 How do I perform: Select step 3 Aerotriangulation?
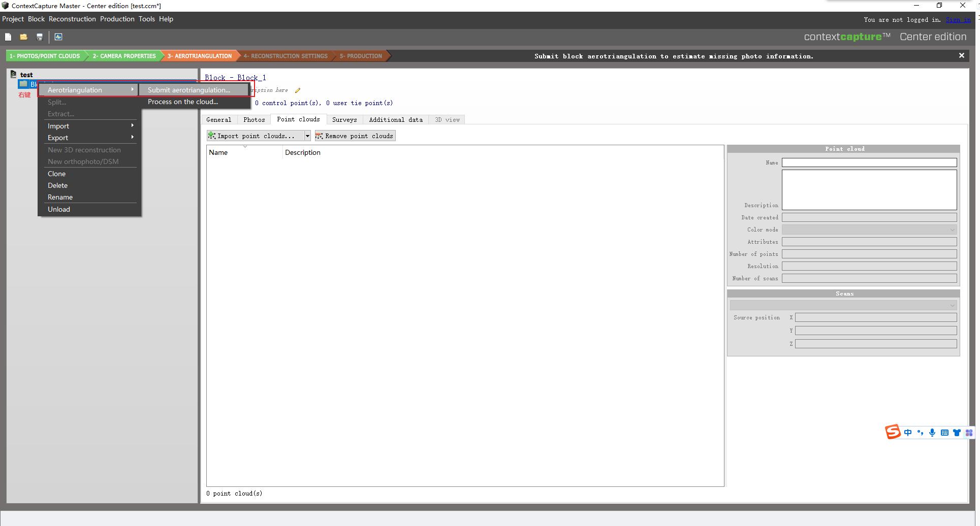pyautogui.click(x=200, y=56)
